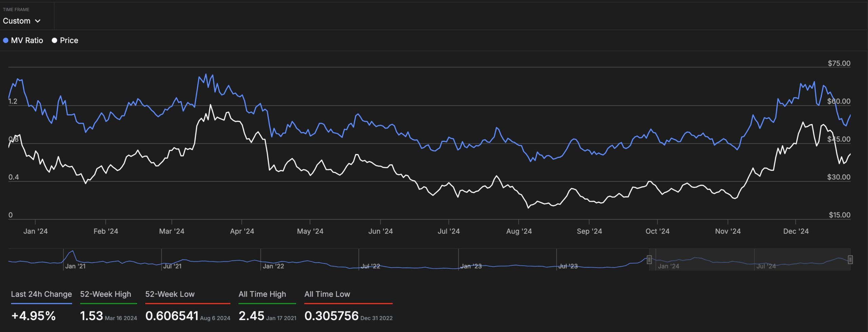
Task: Click the Aug '24 axis label
Action: [x=519, y=231]
